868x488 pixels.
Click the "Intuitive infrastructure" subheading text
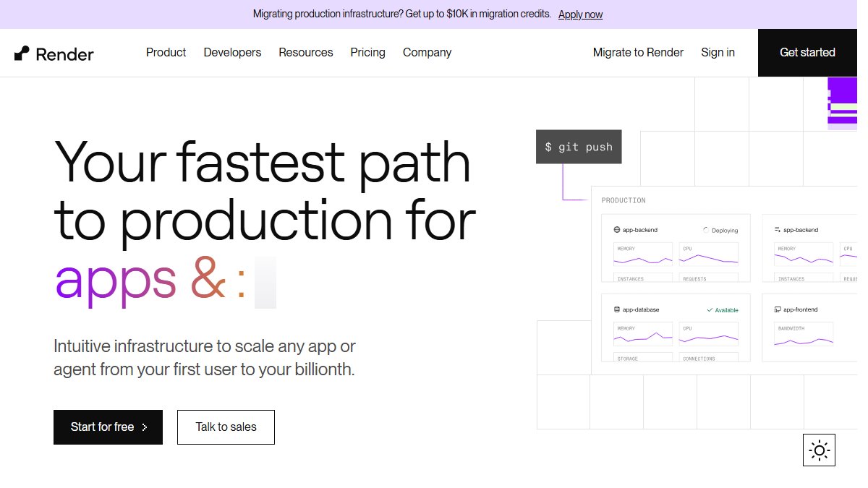pyautogui.click(x=205, y=357)
